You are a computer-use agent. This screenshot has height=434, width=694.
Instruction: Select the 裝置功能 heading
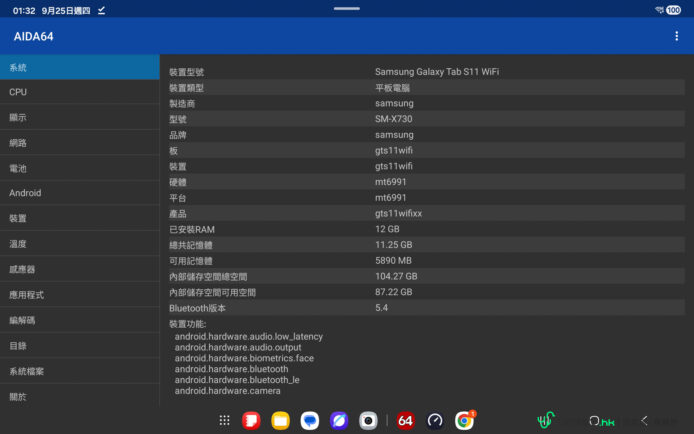point(188,324)
